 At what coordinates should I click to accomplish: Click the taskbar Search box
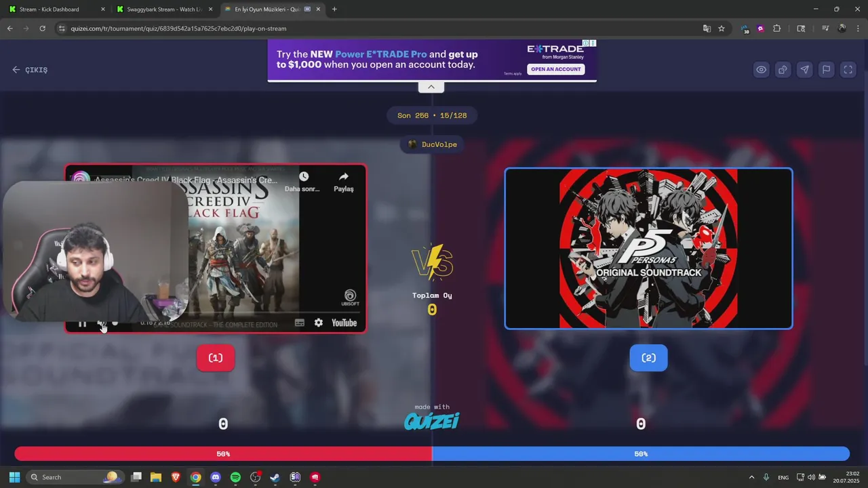pyautogui.click(x=75, y=477)
